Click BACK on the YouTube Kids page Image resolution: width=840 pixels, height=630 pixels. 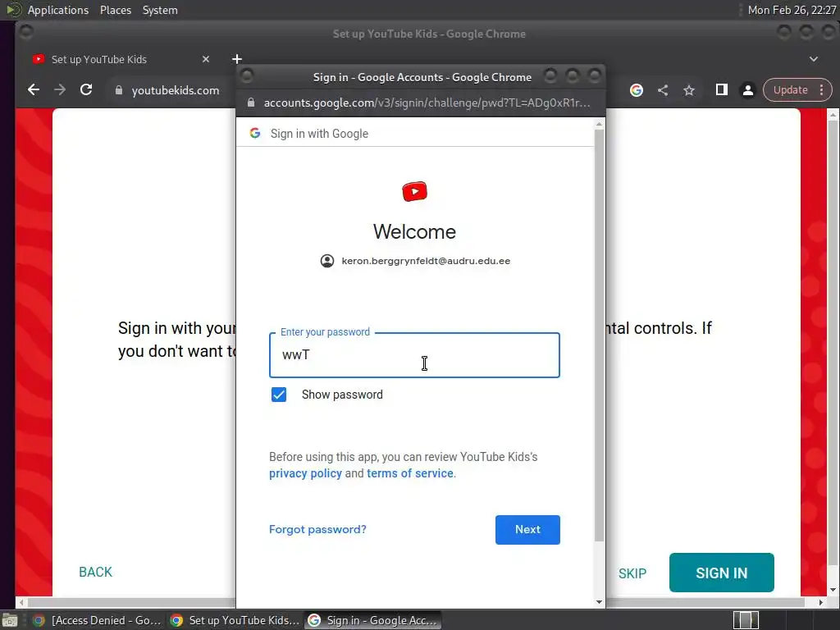pyautogui.click(x=95, y=572)
